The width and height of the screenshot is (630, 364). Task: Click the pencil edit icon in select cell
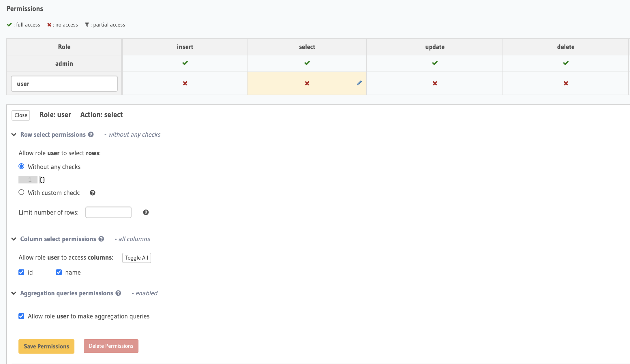pos(359,83)
